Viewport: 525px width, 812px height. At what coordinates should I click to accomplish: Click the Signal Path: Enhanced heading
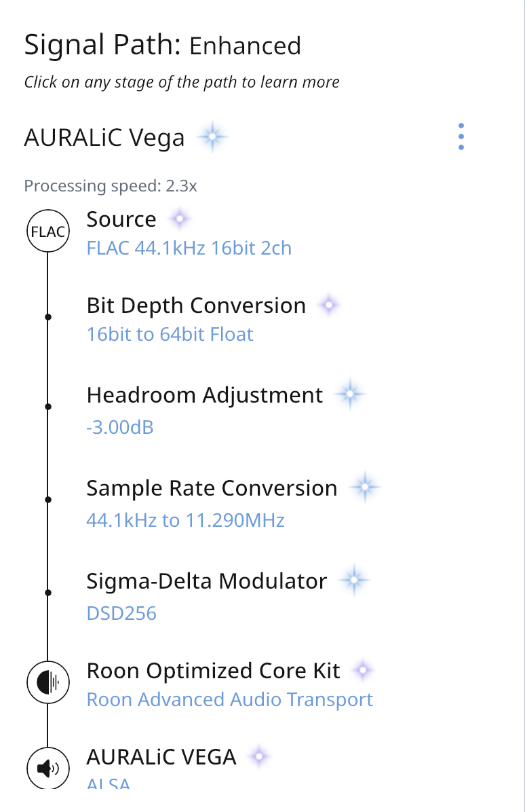tap(163, 45)
